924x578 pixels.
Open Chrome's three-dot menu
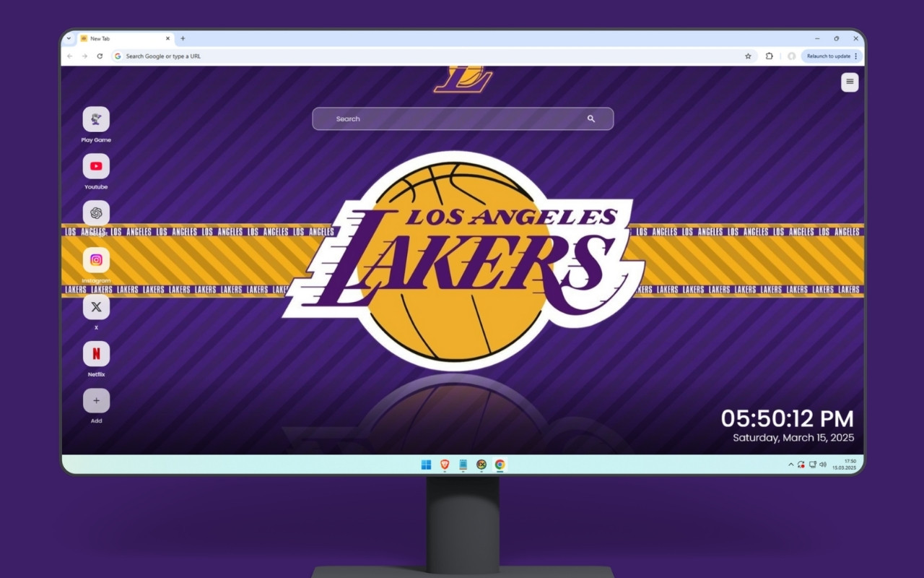(855, 56)
